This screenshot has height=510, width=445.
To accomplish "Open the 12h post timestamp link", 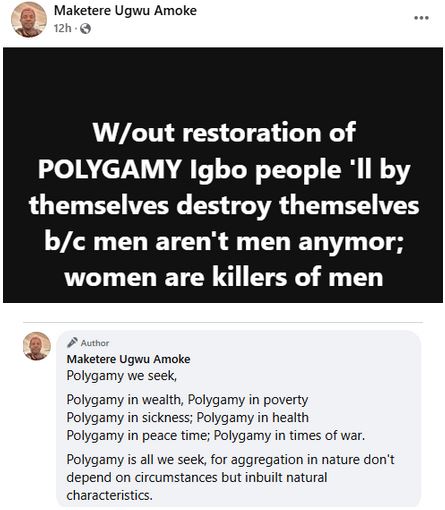I will pos(62,29).
